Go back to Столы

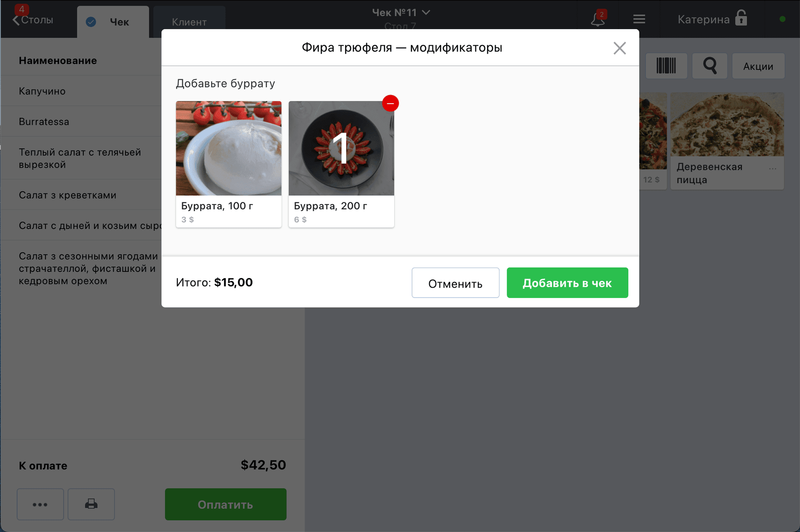pos(33,20)
